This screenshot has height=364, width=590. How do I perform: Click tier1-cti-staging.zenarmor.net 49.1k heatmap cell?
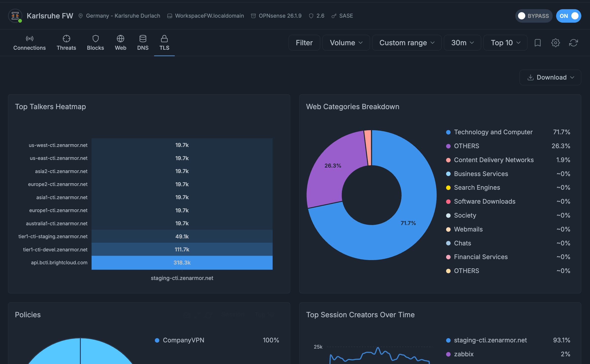click(x=182, y=236)
